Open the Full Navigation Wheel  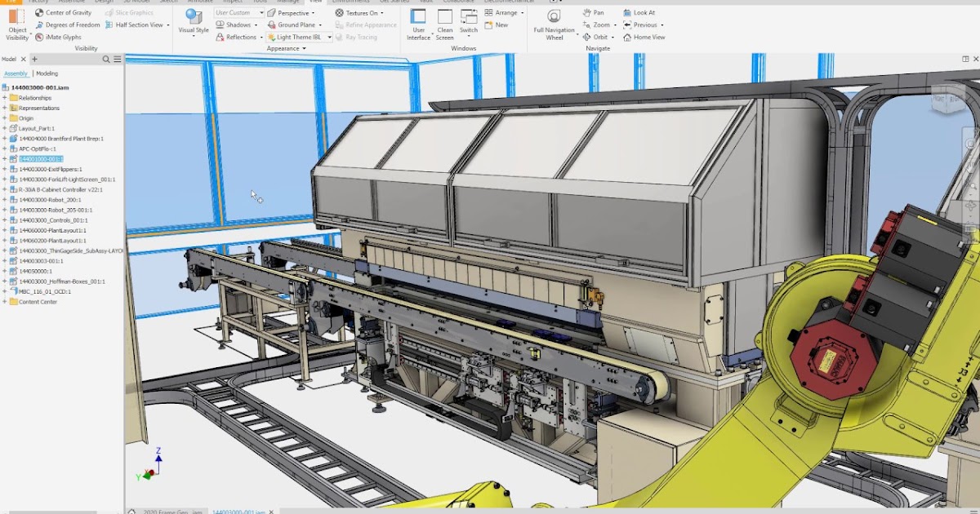coord(555,24)
